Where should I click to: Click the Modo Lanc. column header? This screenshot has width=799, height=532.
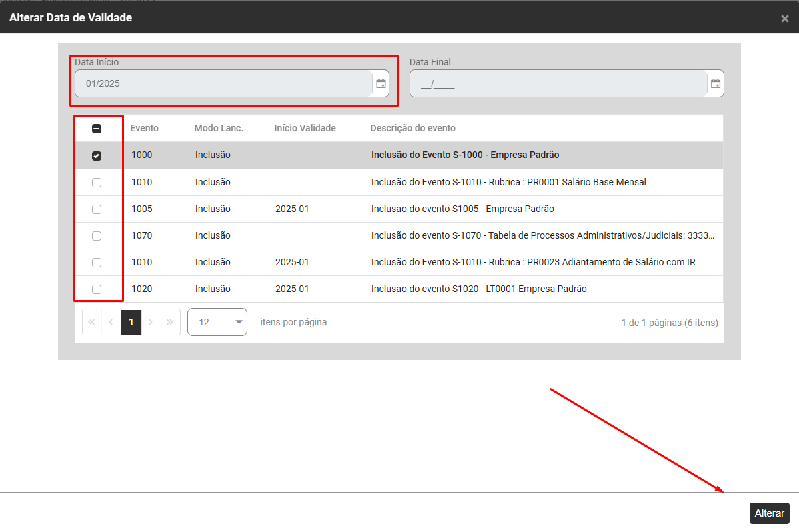pyautogui.click(x=219, y=128)
